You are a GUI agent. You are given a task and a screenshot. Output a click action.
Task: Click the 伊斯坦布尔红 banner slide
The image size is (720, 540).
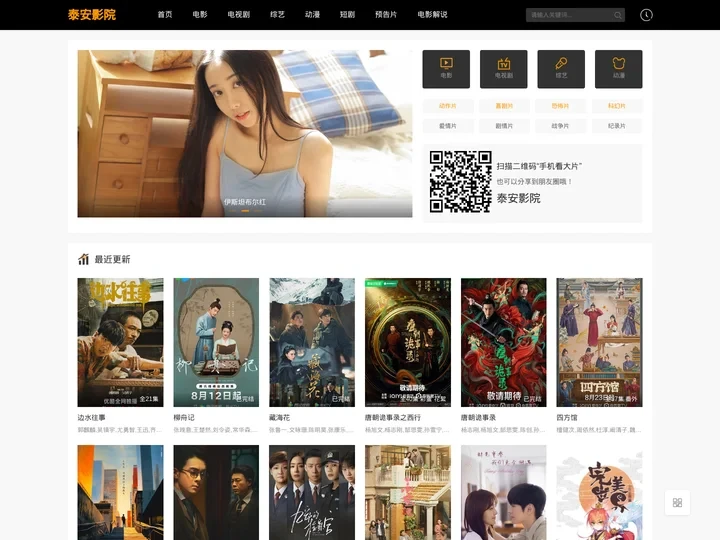pos(245,133)
